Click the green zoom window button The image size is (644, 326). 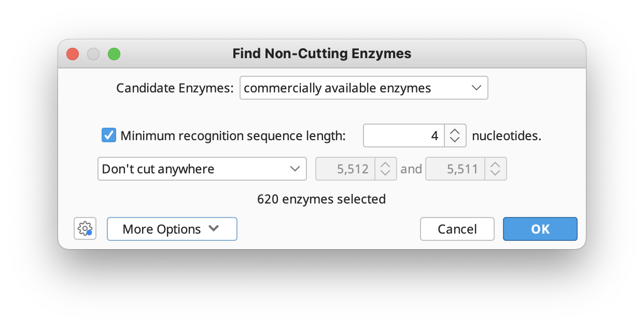114,53
